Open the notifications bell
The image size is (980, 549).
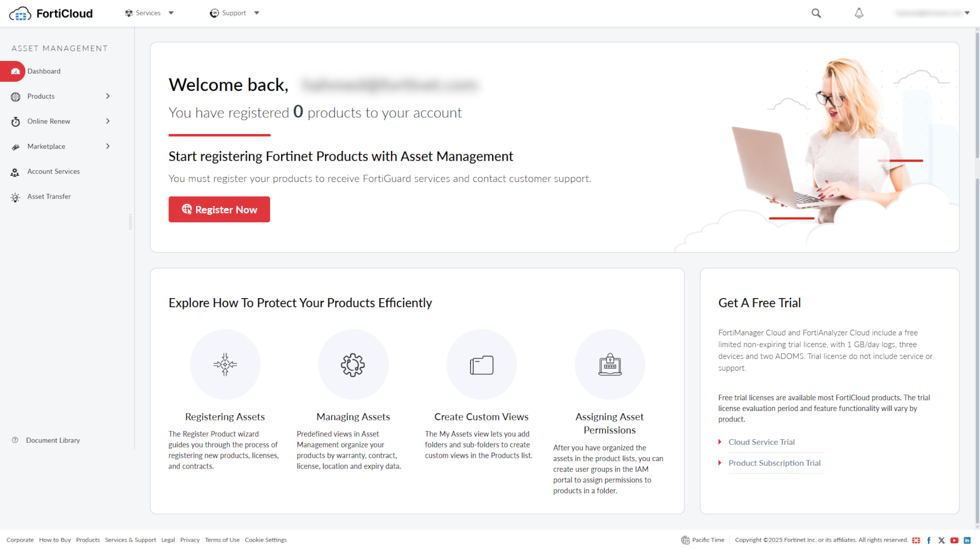click(x=859, y=13)
